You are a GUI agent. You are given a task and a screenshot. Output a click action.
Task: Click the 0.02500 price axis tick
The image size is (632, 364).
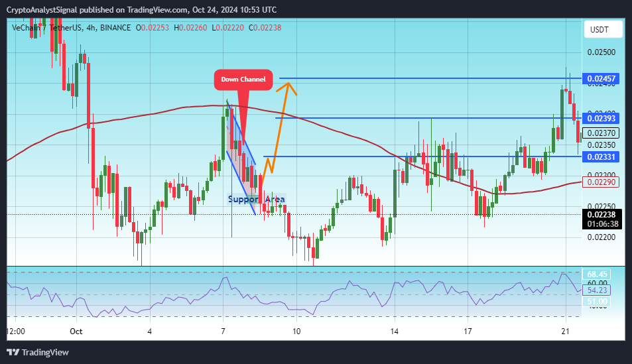(x=601, y=52)
